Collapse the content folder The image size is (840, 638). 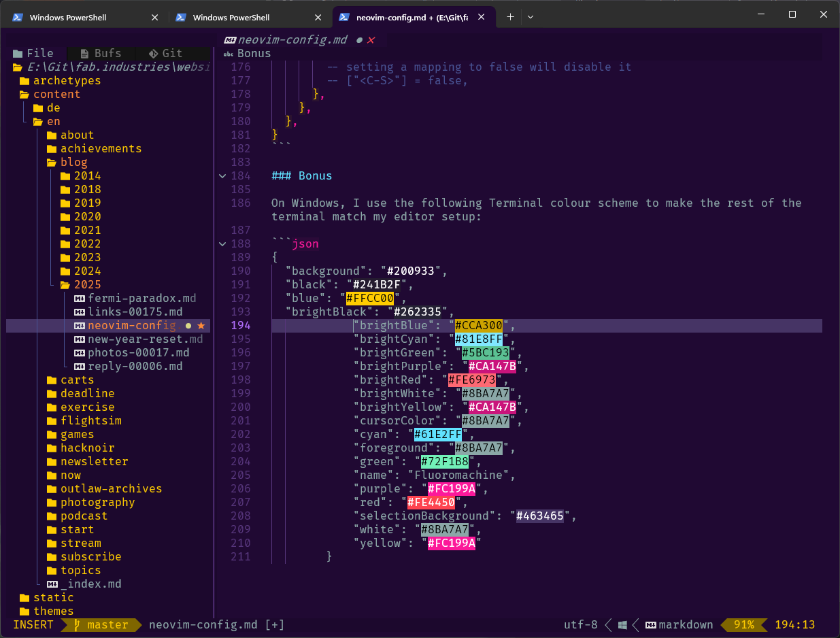pos(50,94)
